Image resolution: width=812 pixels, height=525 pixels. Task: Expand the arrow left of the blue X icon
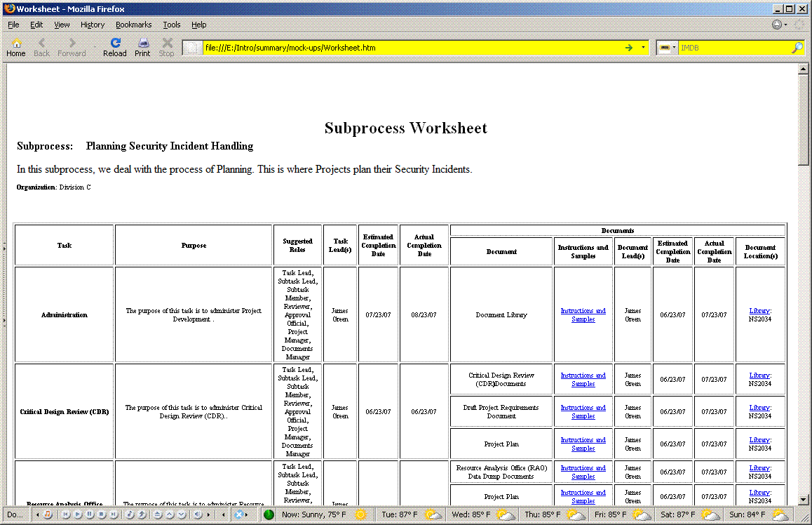click(x=223, y=514)
